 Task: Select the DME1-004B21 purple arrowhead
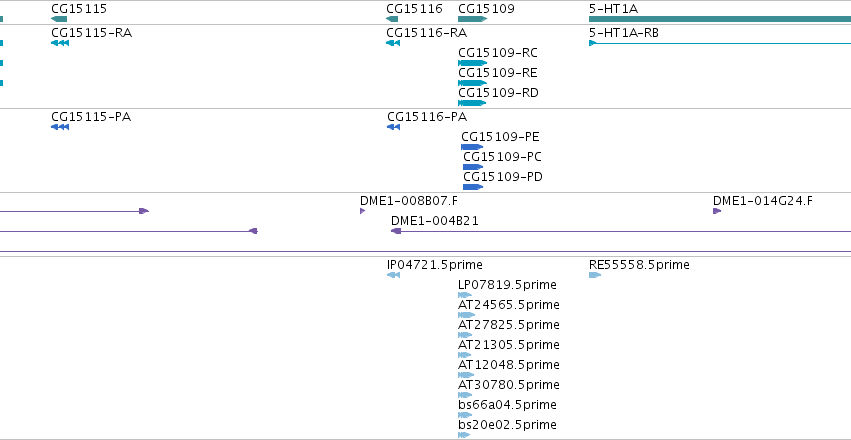(x=396, y=231)
